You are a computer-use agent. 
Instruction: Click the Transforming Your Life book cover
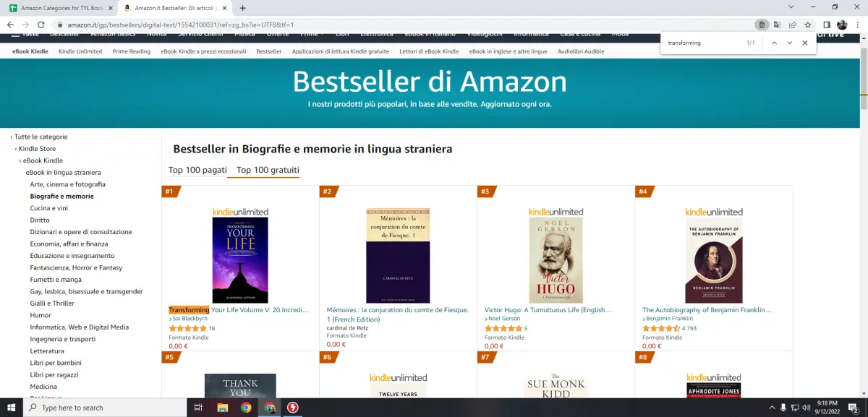240,259
